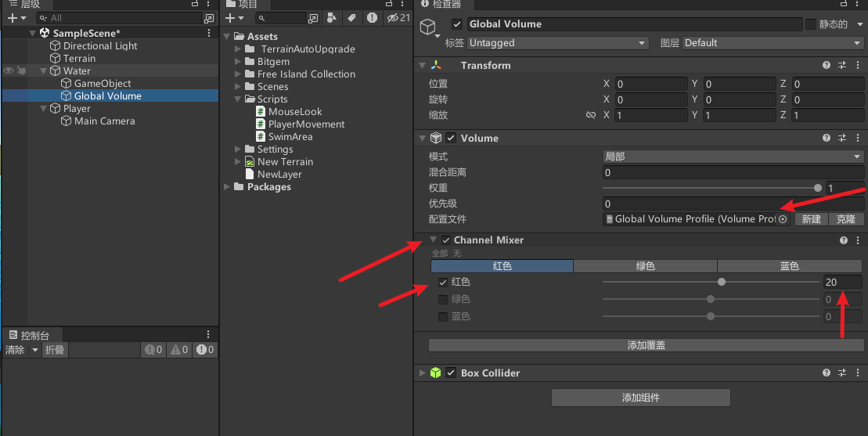Open help for the Volume component
The image size is (868, 436).
(x=827, y=138)
